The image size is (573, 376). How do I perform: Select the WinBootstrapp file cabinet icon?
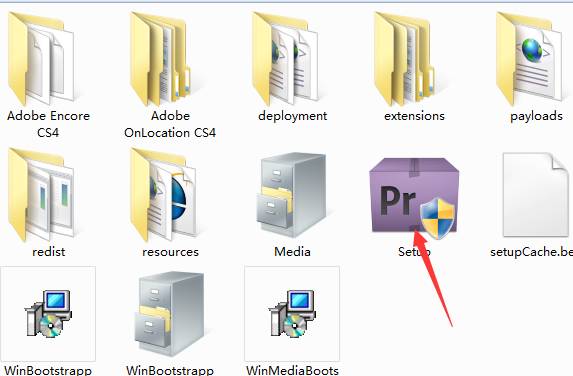(x=171, y=314)
